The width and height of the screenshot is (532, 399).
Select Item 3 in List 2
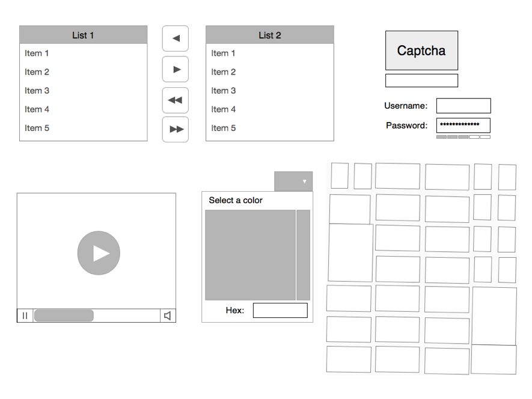point(270,91)
